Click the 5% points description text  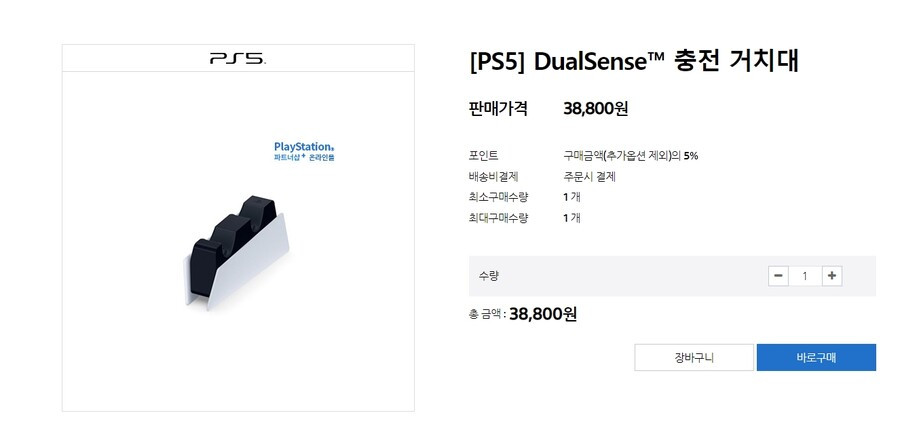click(631, 156)
